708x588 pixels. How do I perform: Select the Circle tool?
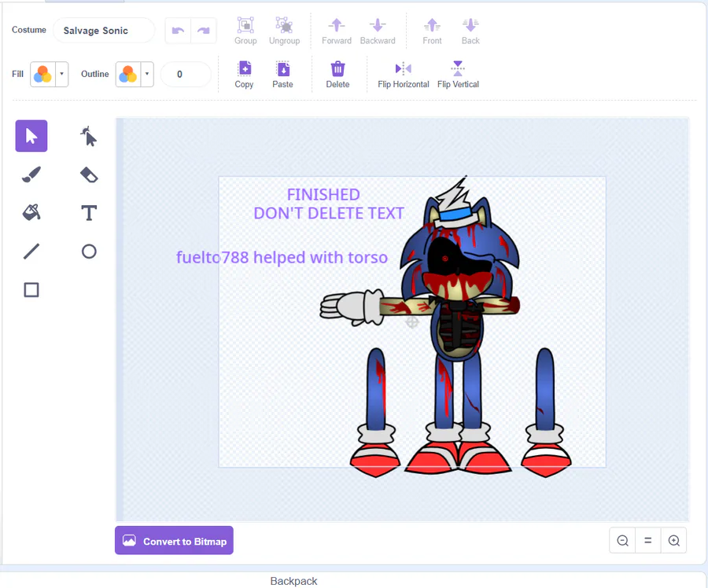[x=88, y=252]
